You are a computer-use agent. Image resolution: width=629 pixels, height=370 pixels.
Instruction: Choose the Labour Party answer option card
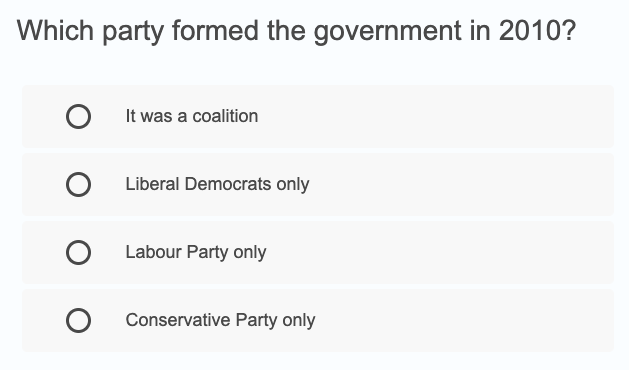click(x=318, y=252)
